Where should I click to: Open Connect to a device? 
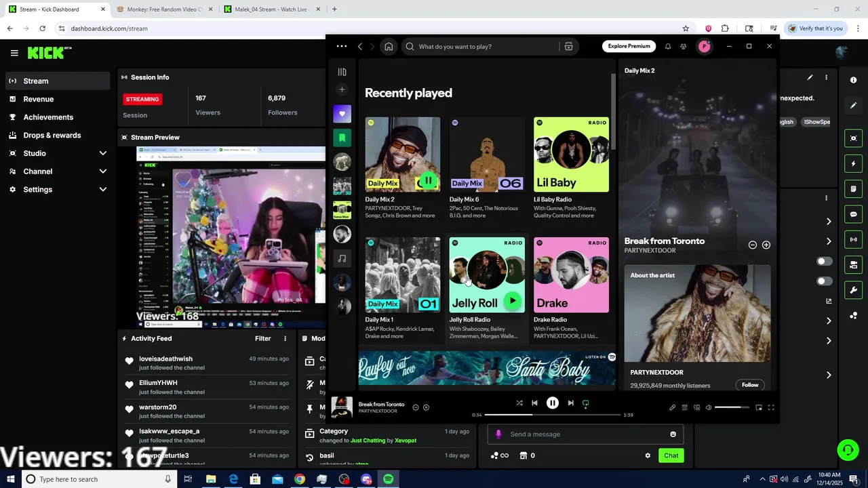[696, 407]
